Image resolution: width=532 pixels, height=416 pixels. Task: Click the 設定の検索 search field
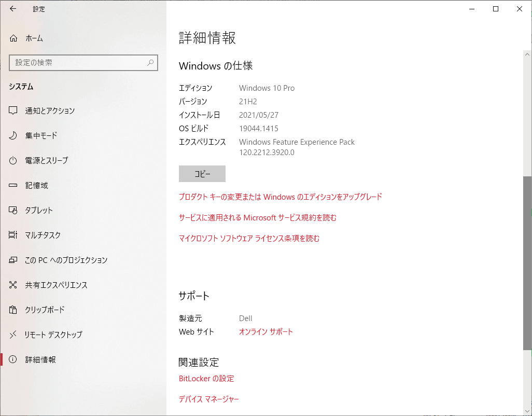click(83, 63)
